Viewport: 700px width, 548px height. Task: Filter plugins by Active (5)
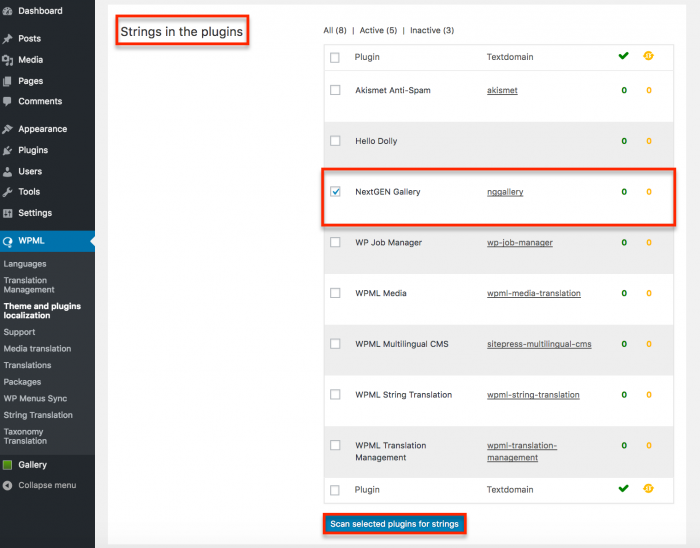pos(378,30)
